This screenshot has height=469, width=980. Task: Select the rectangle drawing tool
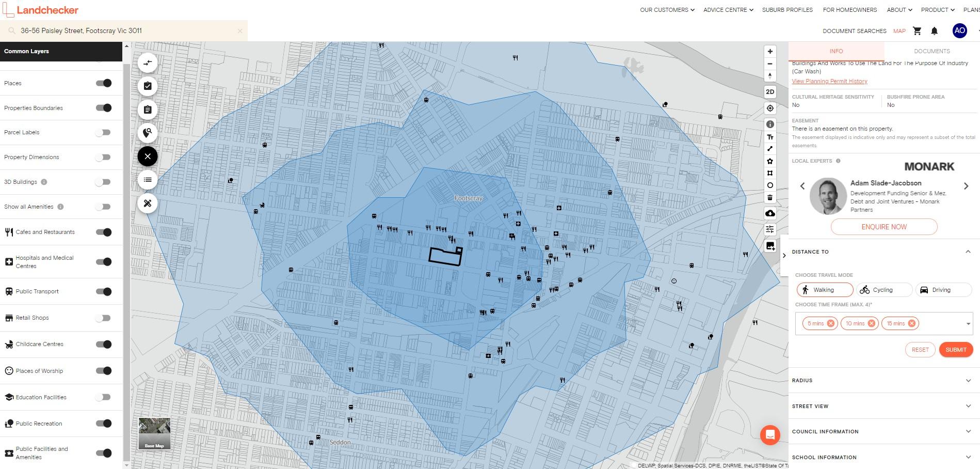tap(770, 173)
